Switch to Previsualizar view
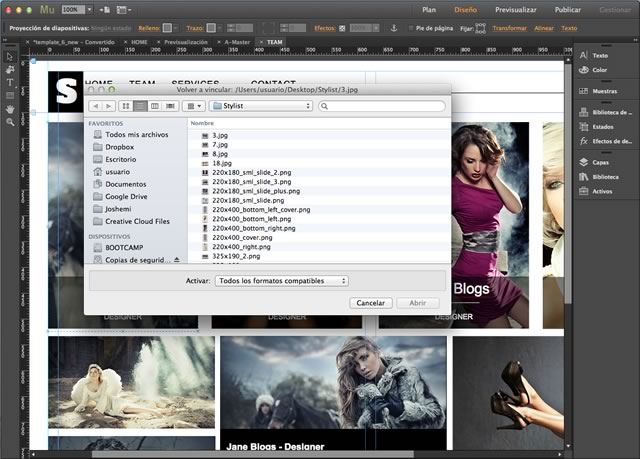640x459 pixels. [x=516, y=10]
